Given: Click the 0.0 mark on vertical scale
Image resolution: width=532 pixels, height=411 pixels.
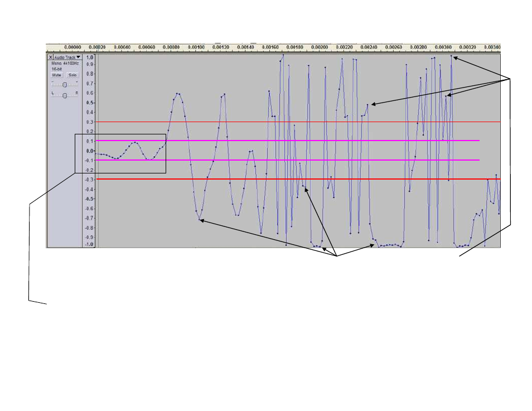Looking at the screenshot, I should click(x=90, y=151).
